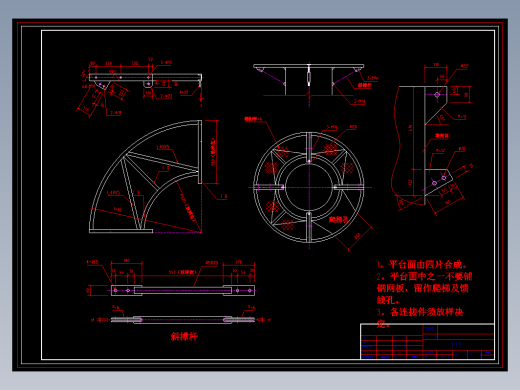520x390 pixels.
Task: Select the lower "L40X5" label in quarter segment
Action: click(x=113, y=193)
